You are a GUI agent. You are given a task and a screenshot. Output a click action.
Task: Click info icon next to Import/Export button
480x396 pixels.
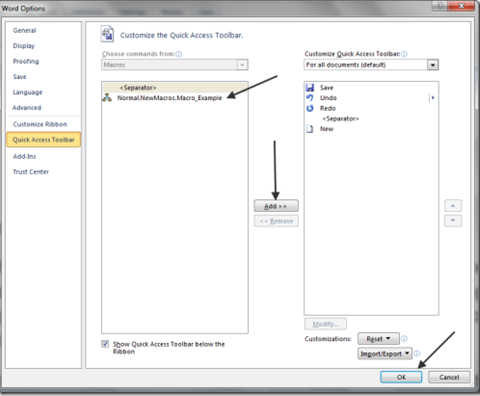point(417,354)
